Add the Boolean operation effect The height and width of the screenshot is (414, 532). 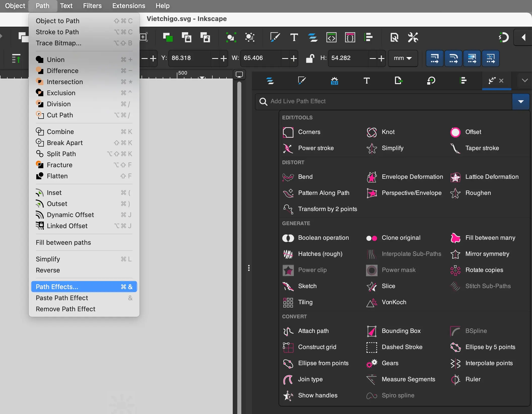pyautogui.click(x=323, y=237)
